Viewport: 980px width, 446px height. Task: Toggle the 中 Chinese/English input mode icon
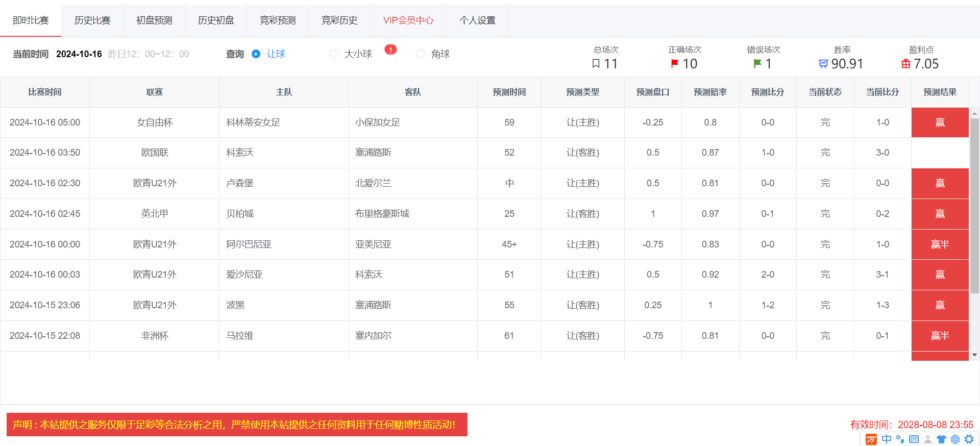point(887,439)
